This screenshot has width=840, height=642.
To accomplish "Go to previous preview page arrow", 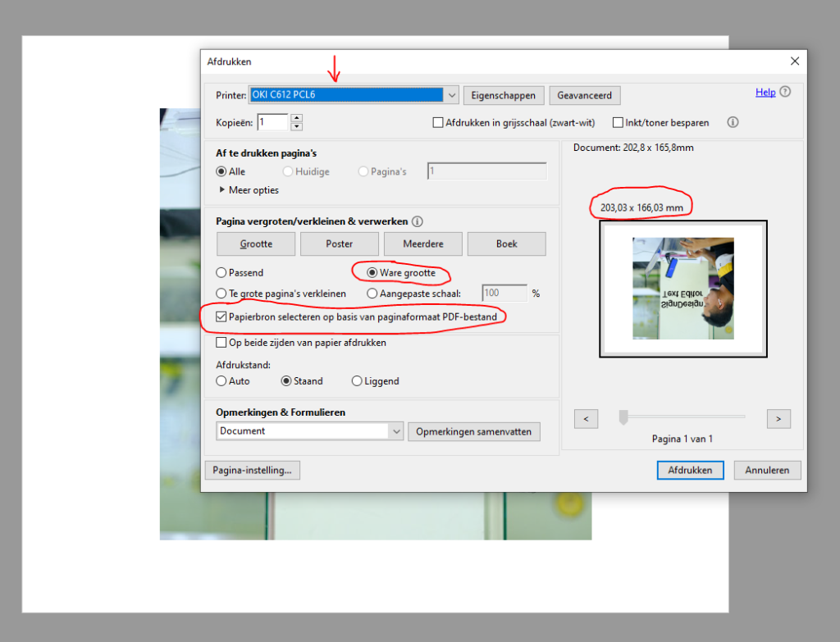I will (x=586, y=419).
